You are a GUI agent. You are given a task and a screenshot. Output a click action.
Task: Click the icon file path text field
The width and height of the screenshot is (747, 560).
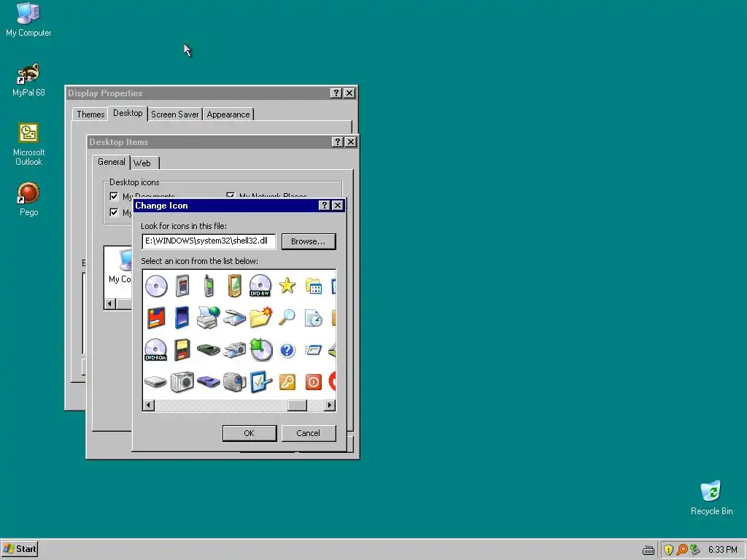209,241
